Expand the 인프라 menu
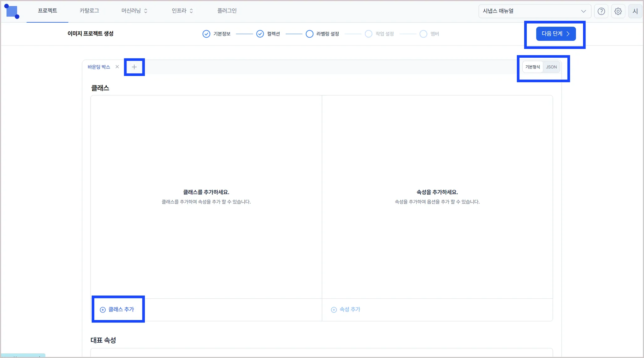 pos(182,11)
